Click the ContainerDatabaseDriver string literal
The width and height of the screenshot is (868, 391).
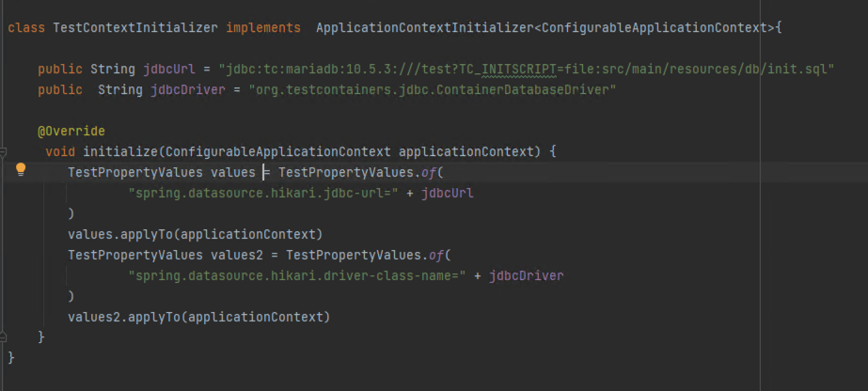[x=433, y=89]
